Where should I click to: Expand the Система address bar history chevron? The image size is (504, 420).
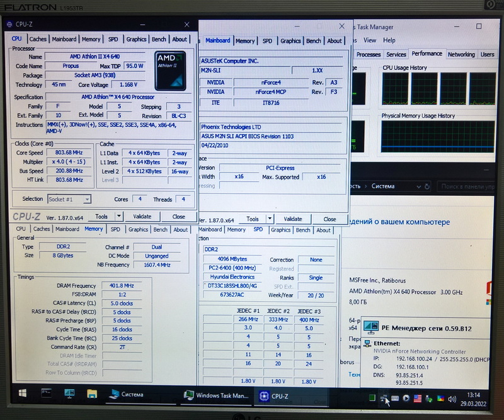point(418,186)
